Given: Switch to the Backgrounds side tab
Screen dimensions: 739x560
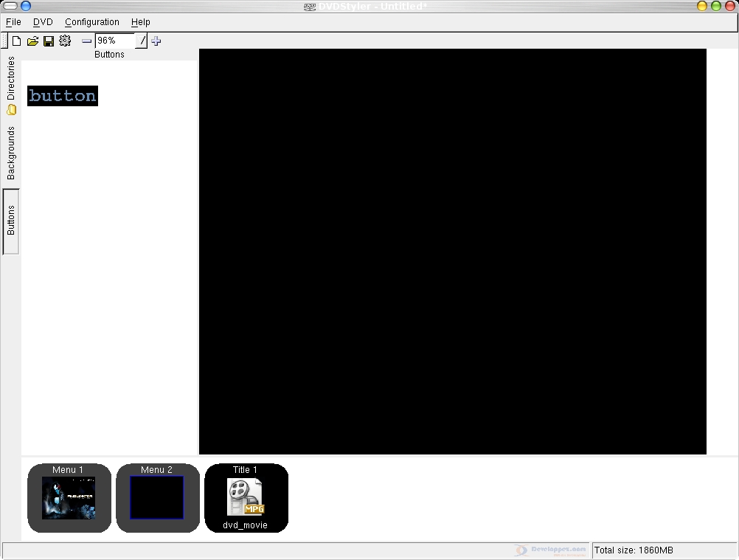Looking at the screenshot, I should (11, 153).
